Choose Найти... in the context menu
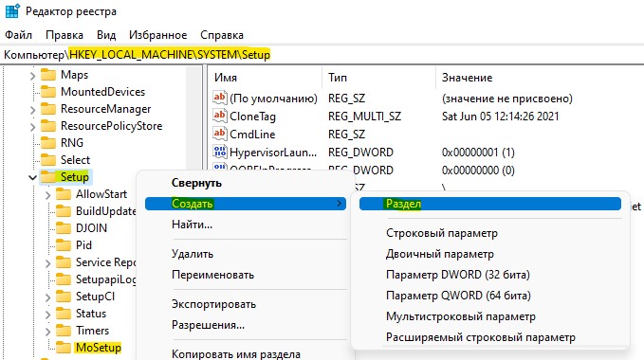The width and height of the screenshot is (644, 360). [246, 225]
